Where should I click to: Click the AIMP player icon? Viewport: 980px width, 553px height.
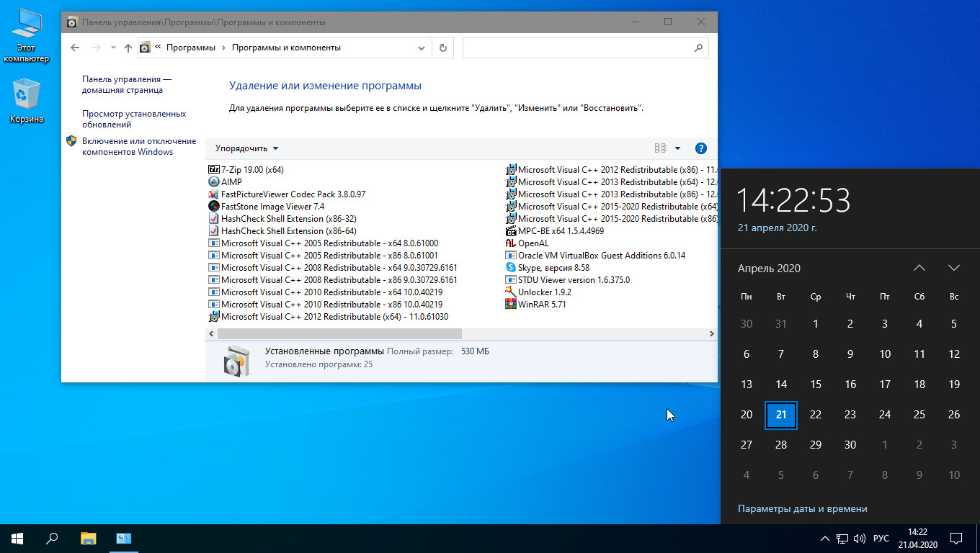(214, 181)
